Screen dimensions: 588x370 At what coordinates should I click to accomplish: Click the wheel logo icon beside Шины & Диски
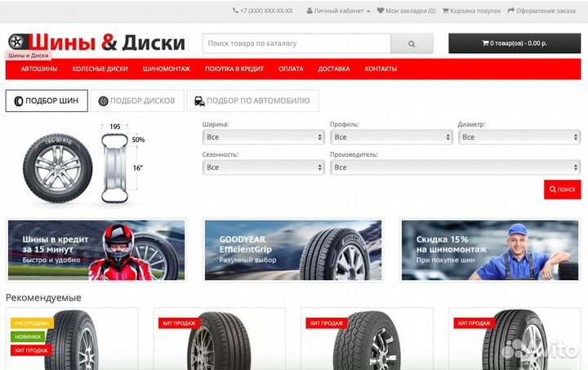click(18, 42)
